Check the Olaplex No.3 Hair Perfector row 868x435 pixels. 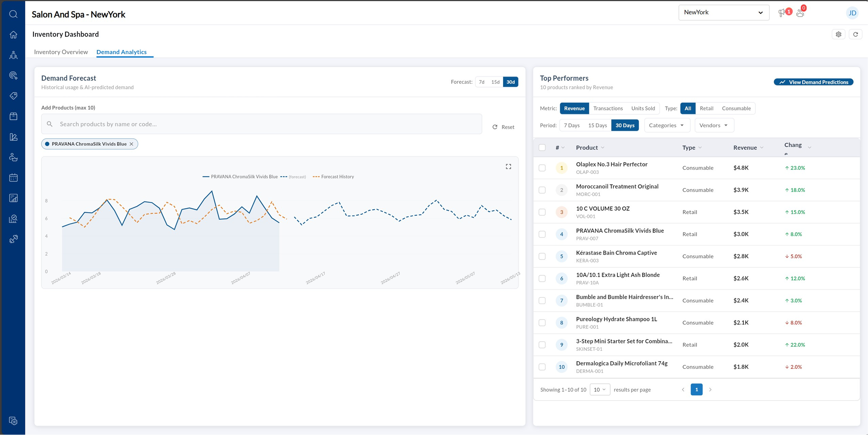[542, 168]
